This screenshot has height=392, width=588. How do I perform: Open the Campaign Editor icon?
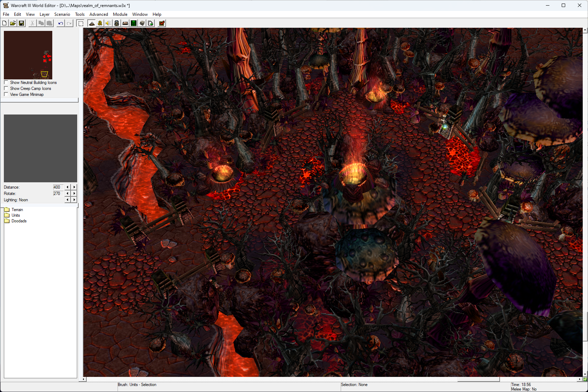pyautogui.click(x=125, y=23)
